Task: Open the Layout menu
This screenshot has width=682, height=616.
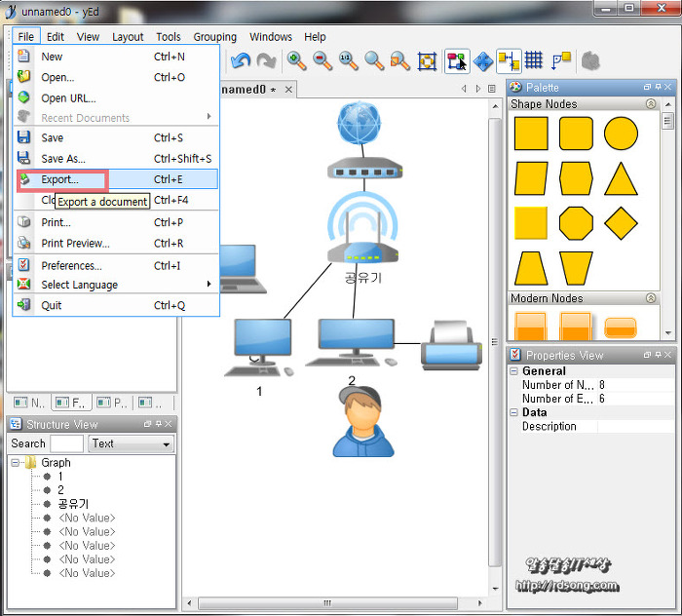Action: [128, 37]
